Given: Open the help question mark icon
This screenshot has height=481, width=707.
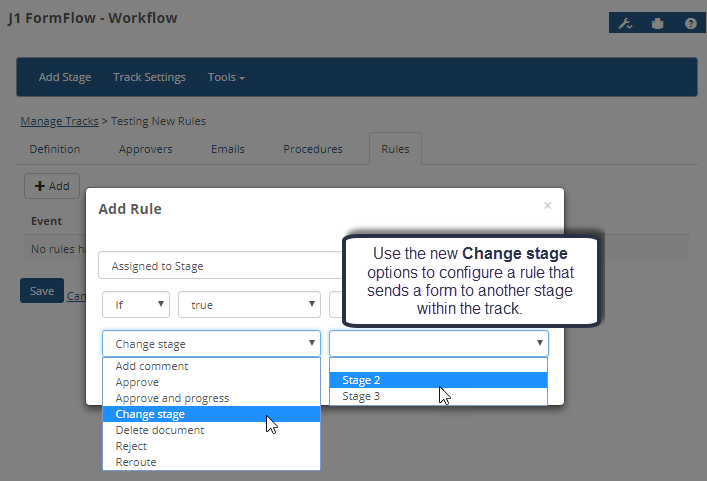Looking at the screenshot, I should (x=690, y=23).
